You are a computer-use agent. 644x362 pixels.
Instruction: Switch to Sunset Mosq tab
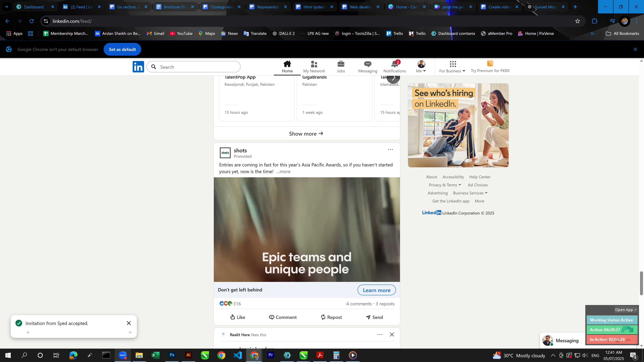coord(546,7)
